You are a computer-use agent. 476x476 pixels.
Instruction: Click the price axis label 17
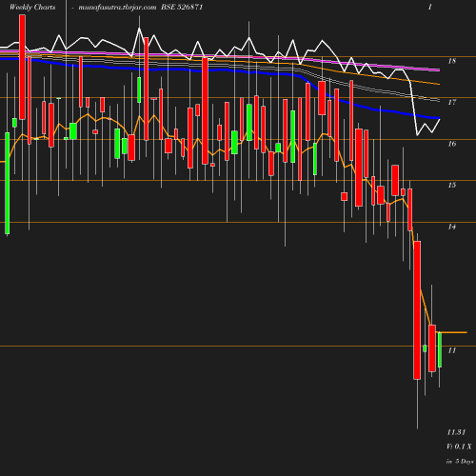pos(452,102)
